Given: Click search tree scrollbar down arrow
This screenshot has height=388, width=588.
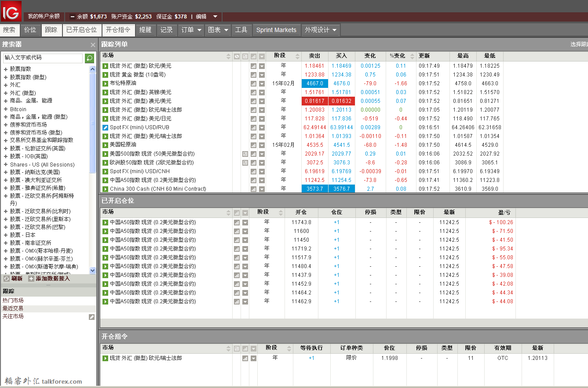Looking at the screenshot, I should click(92, 271).
